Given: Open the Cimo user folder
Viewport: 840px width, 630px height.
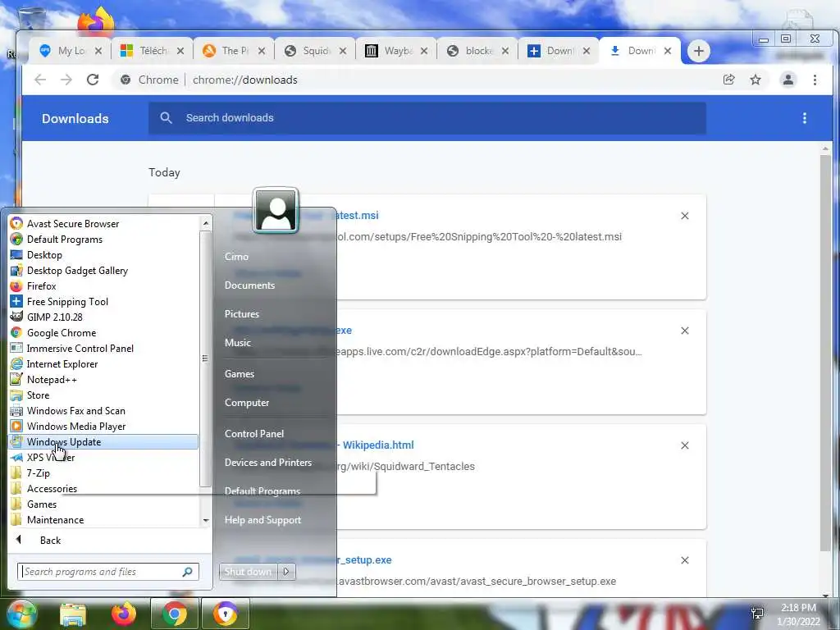Looking at the screenshot, I should tap(236, 256).
